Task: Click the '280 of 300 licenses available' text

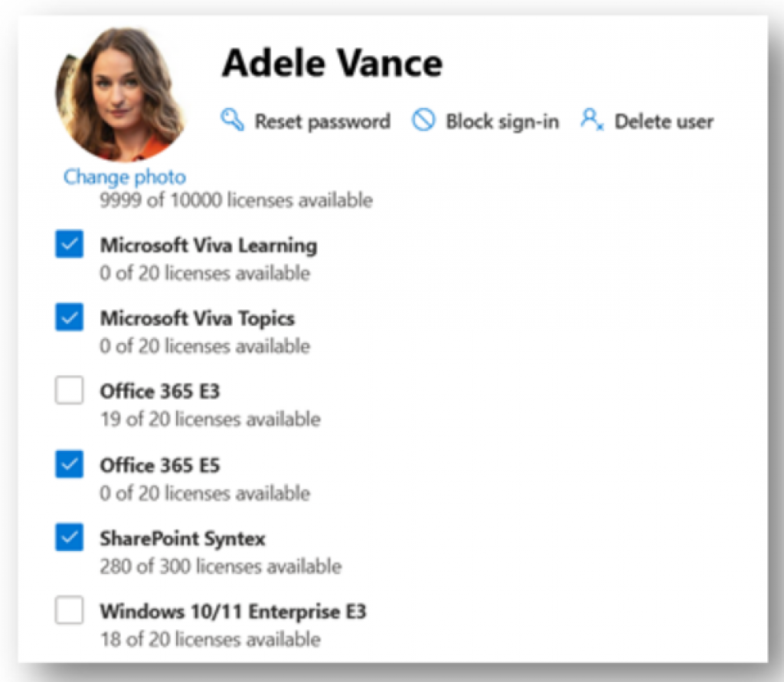Action: (220, 566)
